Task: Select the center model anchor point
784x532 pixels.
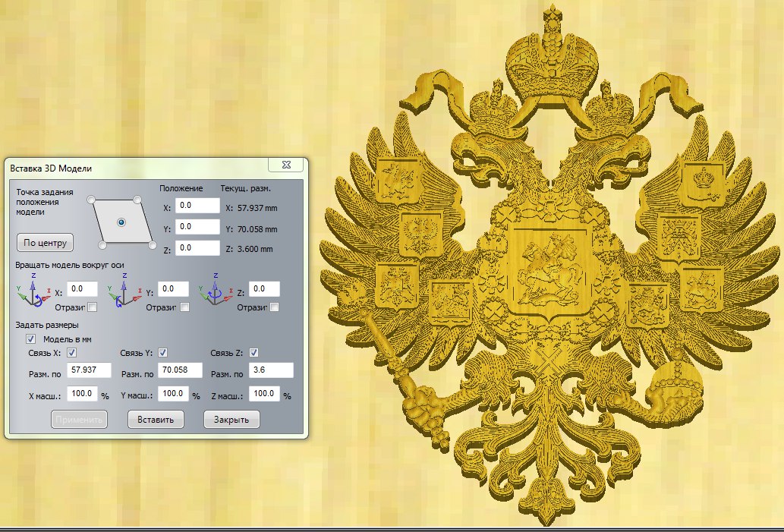Action: [121, 222]
